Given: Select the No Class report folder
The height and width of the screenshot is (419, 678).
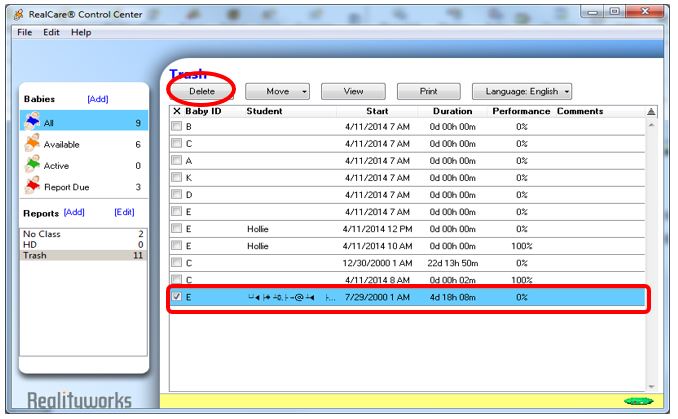Looking at the screenshot, I should pyautogui.click(x=83, y=234).
